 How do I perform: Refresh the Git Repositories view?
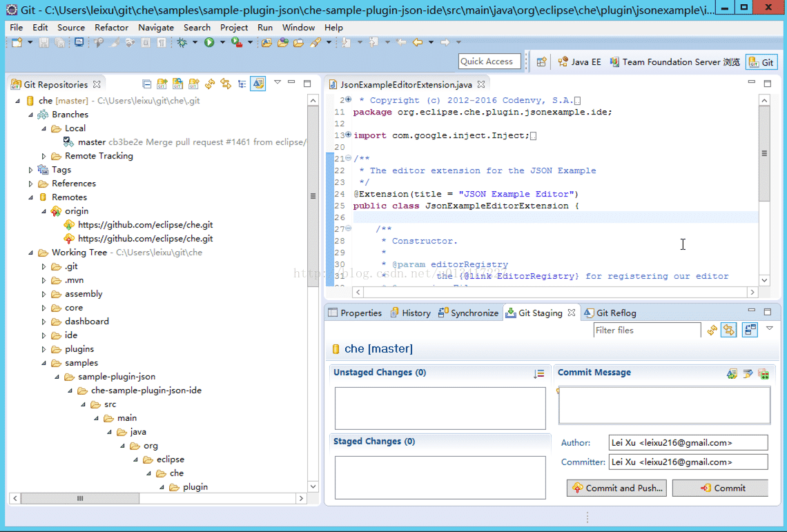tap(210, 84)
